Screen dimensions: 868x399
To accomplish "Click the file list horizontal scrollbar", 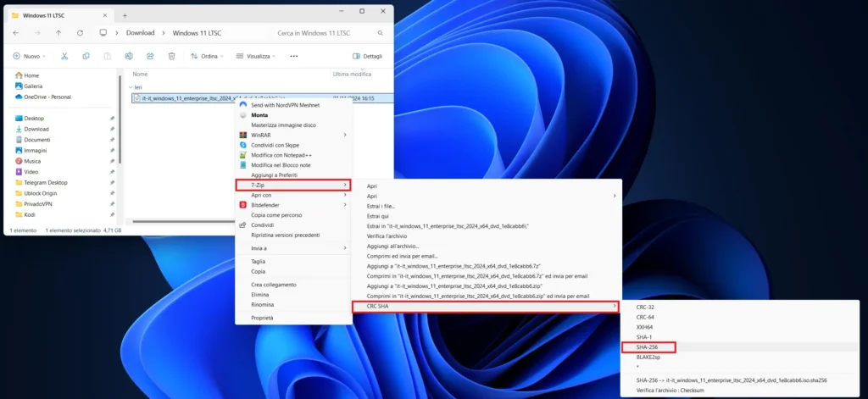I will point(184,221).
